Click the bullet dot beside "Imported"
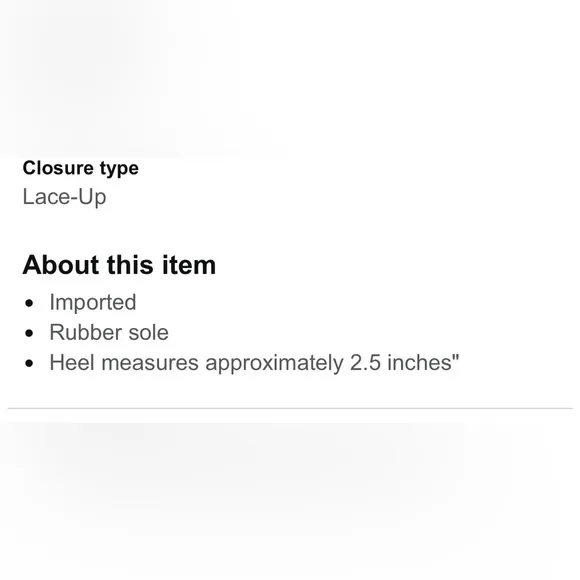 (x=29, y=303)
